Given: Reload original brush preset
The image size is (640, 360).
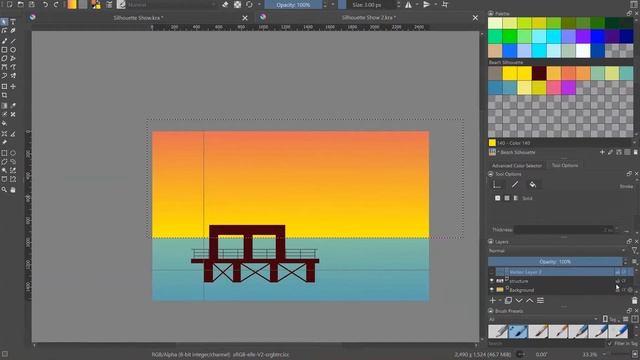Looking at the screenshot, I should click(249, 4).
